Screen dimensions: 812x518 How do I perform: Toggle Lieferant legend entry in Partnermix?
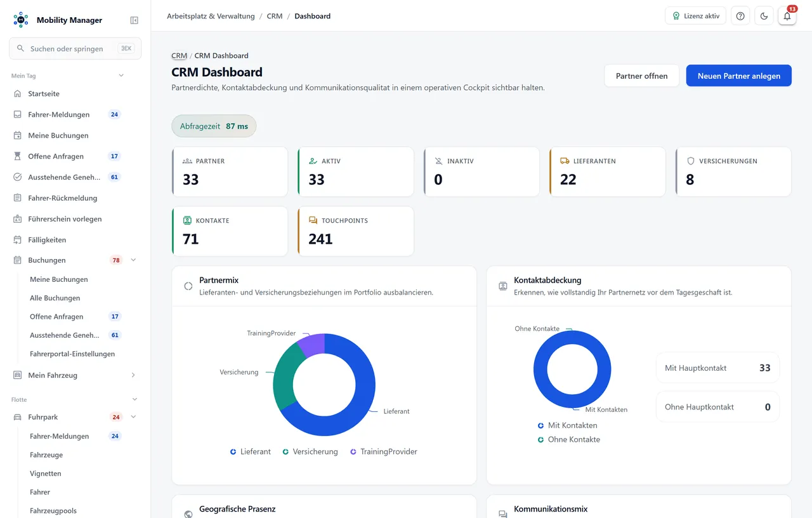click(251, 452)
